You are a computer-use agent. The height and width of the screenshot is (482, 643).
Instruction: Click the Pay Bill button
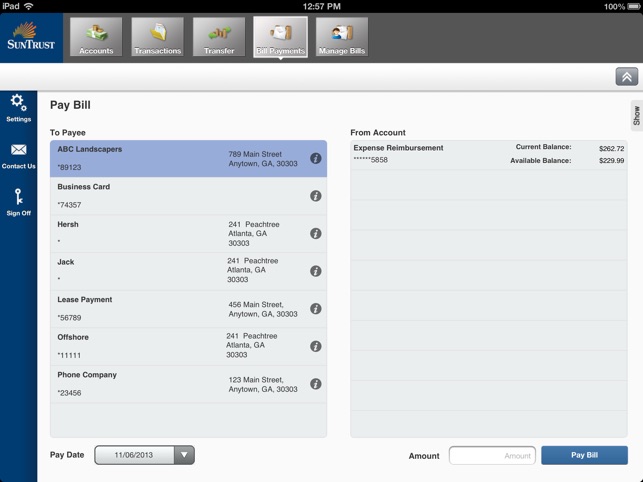pyautogui.click(x=584, y=455)
